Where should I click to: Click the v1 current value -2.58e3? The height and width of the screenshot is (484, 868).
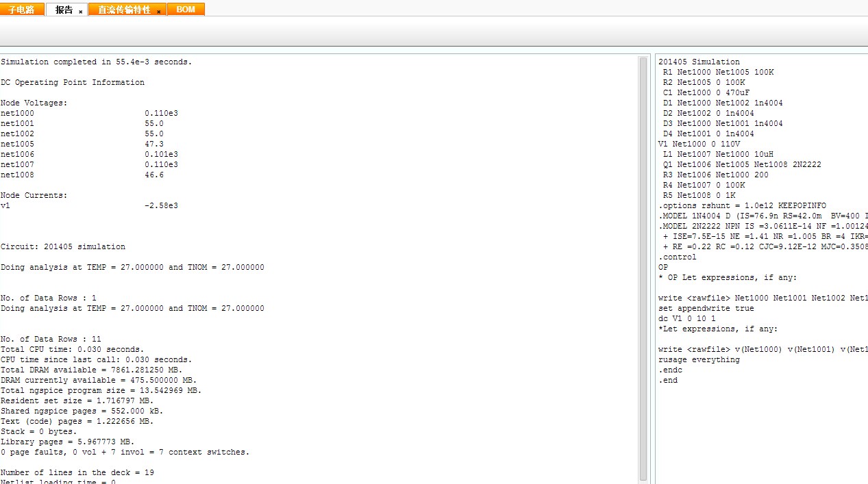click(x=161, y=205)
